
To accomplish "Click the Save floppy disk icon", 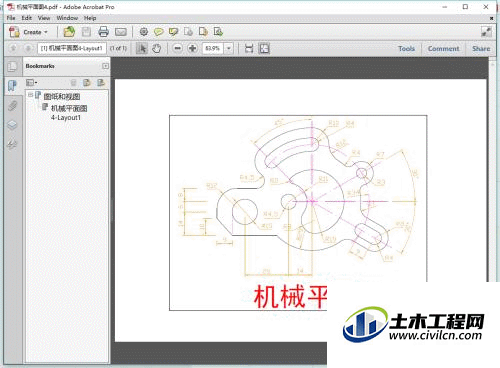I will pyautogui.click(x=86, y=32).
